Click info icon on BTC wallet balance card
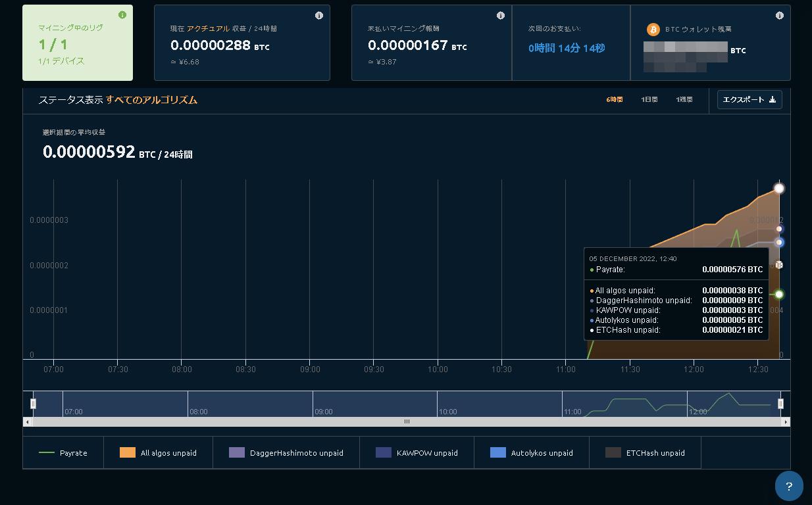This screenshot has height=505, width=812. [780, 15]
